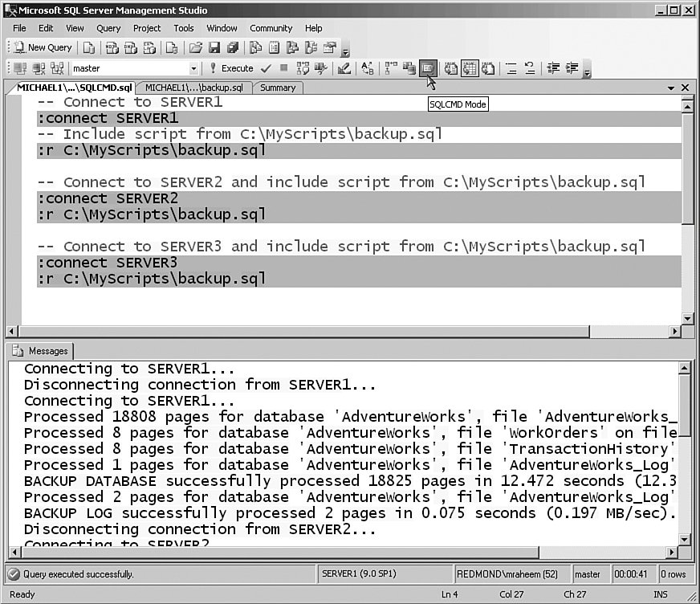Close the active document with the X
The image size is (700, 604).
click(686, 88)
